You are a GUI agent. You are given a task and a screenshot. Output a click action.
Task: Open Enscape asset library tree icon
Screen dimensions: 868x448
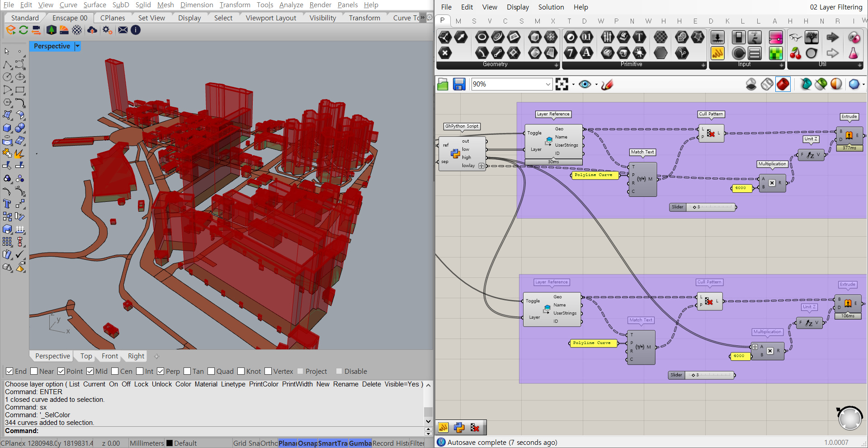51,30
